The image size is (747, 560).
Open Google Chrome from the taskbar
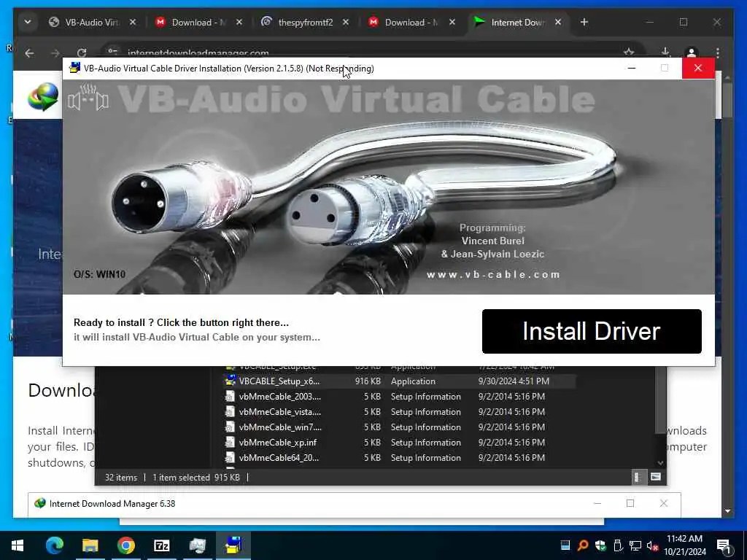(x=125, y=545)
